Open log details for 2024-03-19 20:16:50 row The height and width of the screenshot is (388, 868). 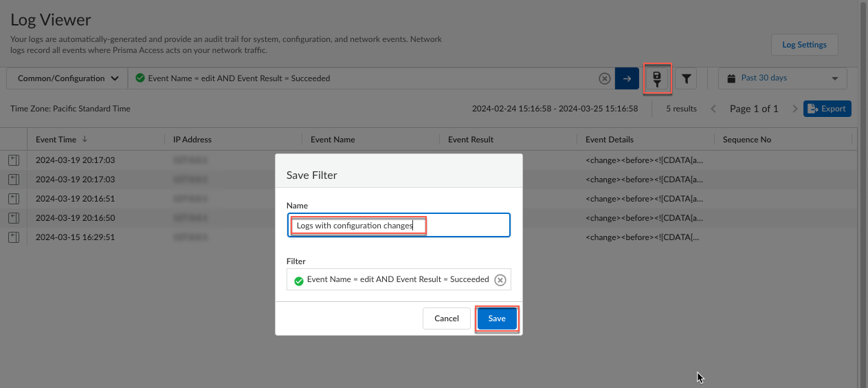point(14,218)
